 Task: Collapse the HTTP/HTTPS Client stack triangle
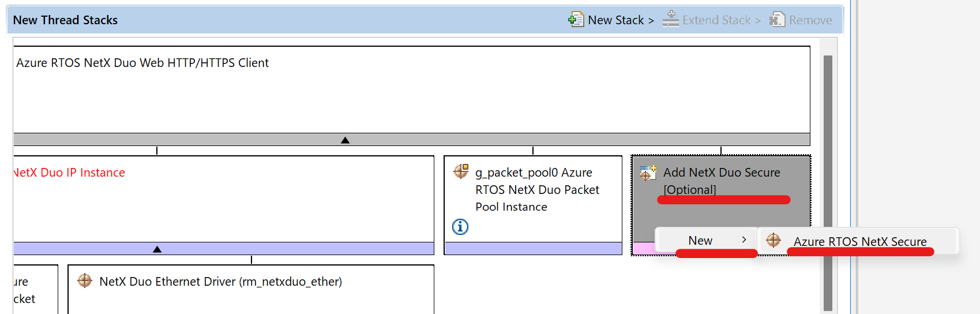click(x=345, y=140)
